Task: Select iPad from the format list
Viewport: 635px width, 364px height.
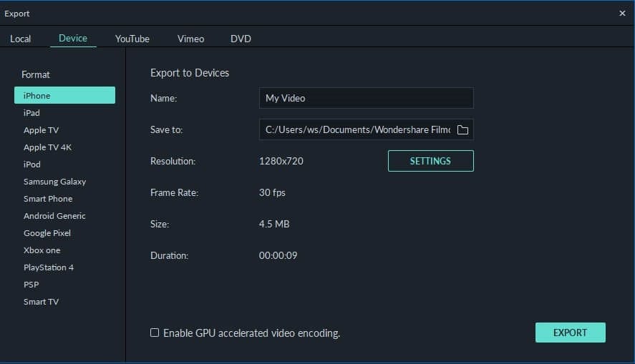Action: click(x=31, y=113)
